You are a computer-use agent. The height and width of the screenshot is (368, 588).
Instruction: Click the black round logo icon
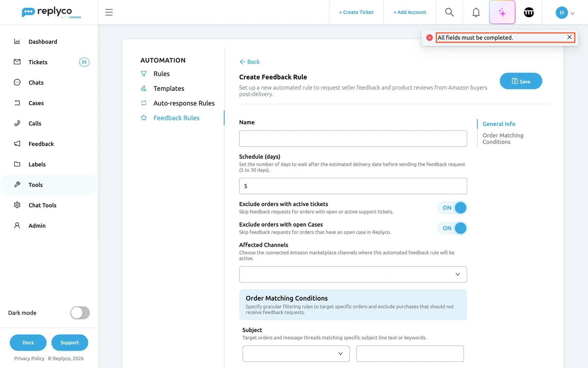529,12
